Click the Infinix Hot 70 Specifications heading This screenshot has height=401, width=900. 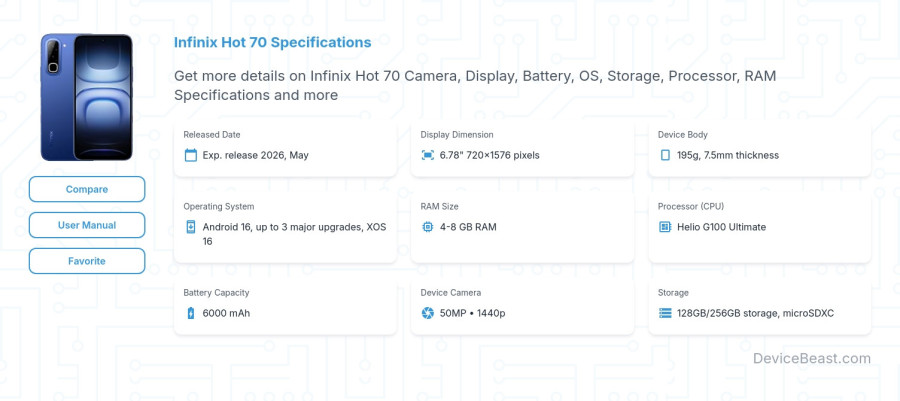(273, 42)
